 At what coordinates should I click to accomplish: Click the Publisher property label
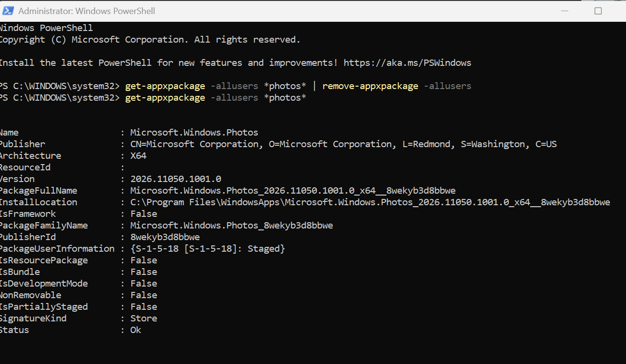pos(22,144)
